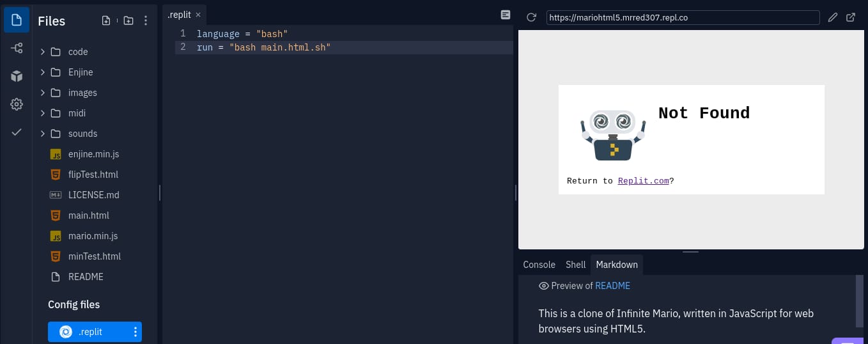868x344 pixels.
Task: Click the Add folder icon
Action: click(x=128, y=20)
